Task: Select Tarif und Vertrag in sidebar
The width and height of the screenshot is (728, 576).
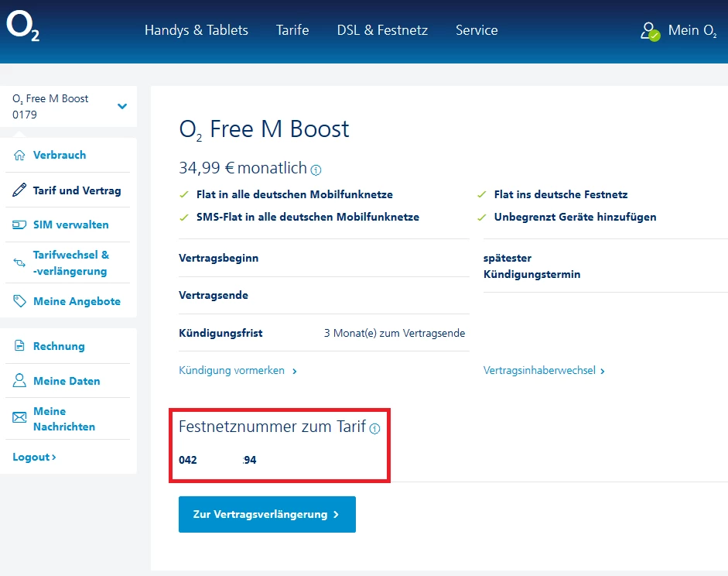Action: pyautogui.click(x=77, y=190)
